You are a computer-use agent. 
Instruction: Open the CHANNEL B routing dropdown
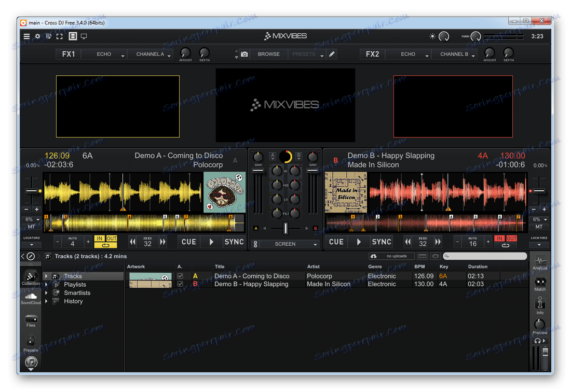pyautogui.click(x=455, y=54)
